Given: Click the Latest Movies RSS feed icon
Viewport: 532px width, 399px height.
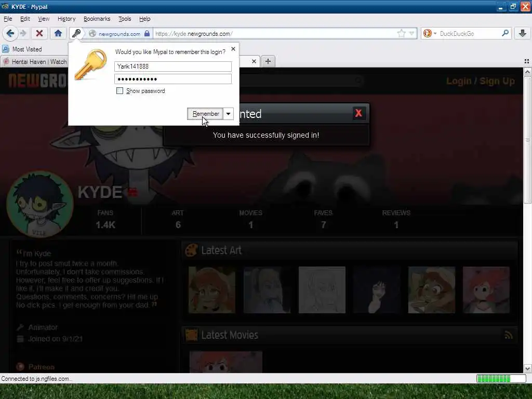Looking at the screenshot, I should [x=509, y=335].
